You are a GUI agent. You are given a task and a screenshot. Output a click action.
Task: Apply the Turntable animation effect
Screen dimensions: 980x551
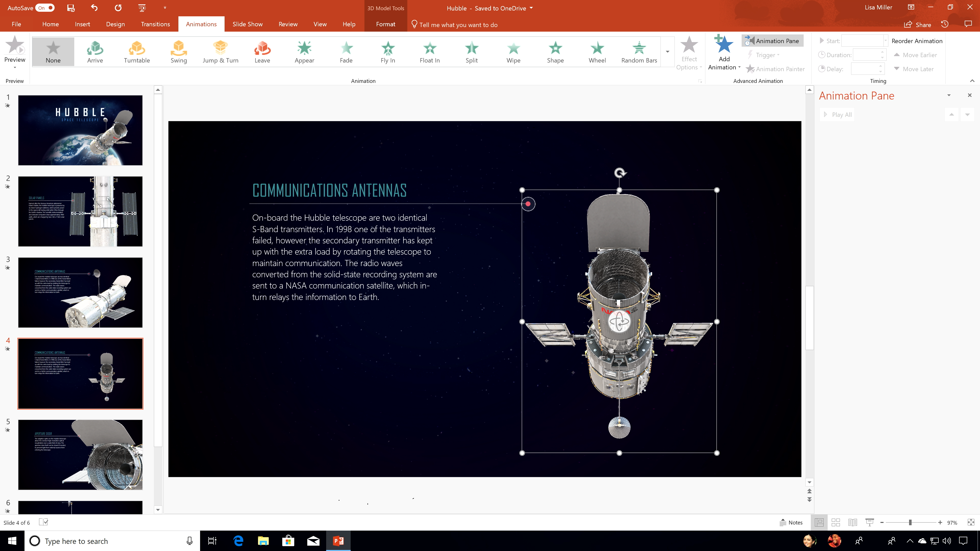137,52
